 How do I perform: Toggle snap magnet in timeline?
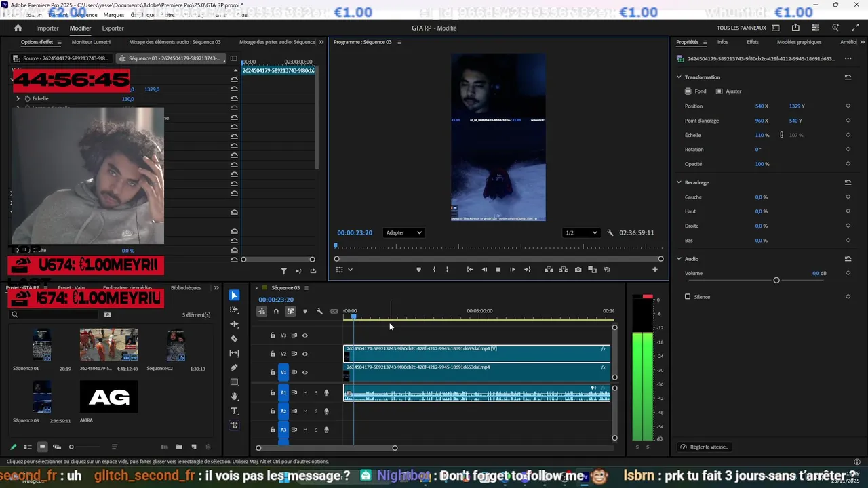click(275, 311)
